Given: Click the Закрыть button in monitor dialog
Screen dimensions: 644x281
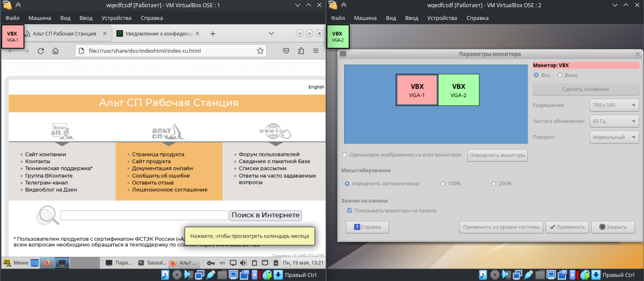Looking at the screenshot, I should (x=613, y=227).
